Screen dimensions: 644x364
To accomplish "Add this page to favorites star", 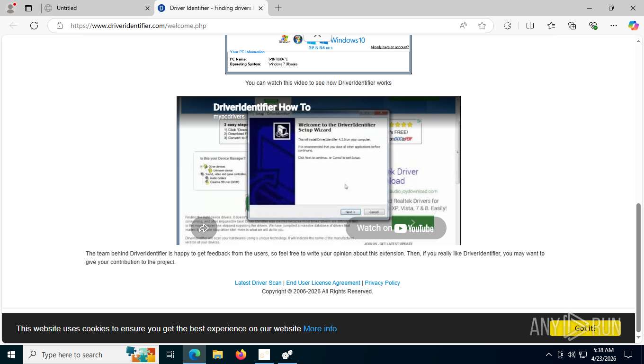I will [482, 26].
